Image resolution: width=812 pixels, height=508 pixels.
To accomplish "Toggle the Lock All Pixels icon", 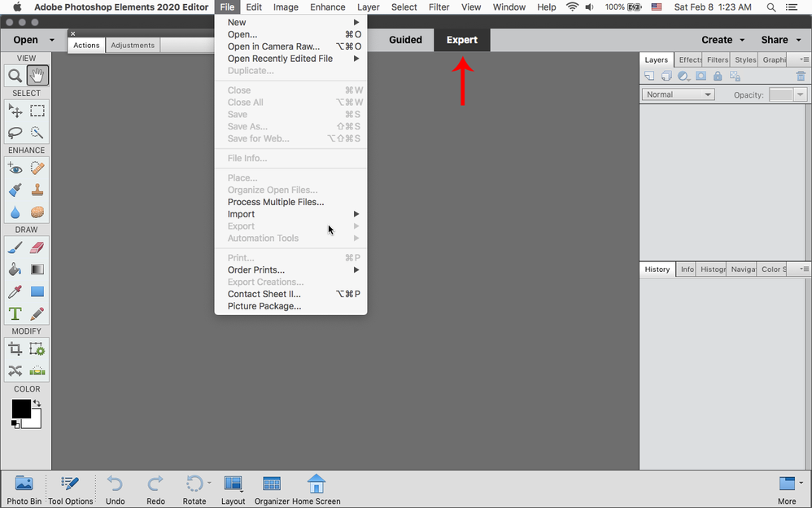I will pyautogui.click(x=718, y=77).
